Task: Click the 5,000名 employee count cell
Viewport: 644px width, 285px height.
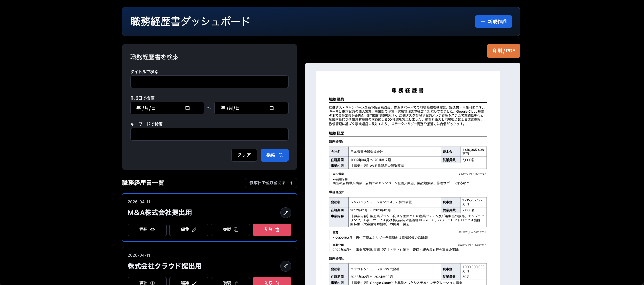Action: pyautogui.click(x=474, y=160)
